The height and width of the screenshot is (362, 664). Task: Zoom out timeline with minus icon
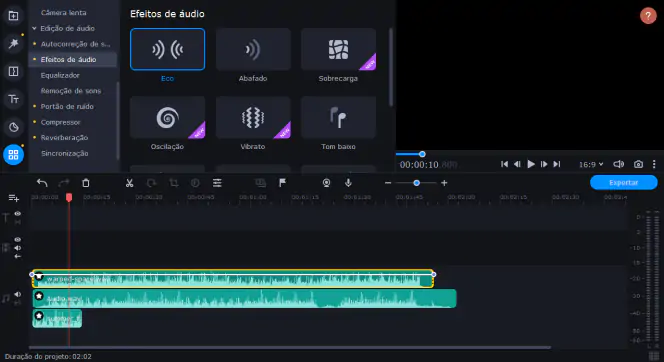pyautogui.click(x=388, y=183)
